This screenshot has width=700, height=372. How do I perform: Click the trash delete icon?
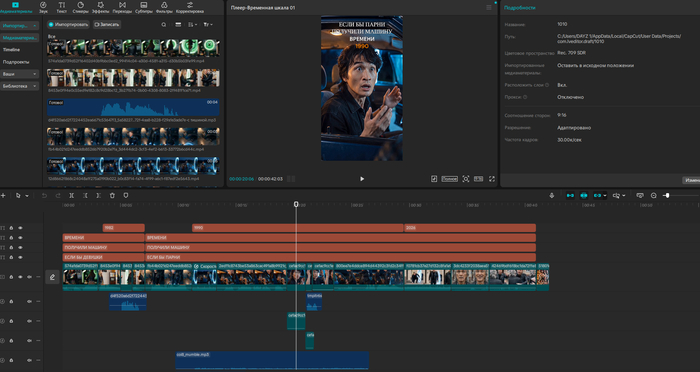pyautogui.click(x=112, y=196)
